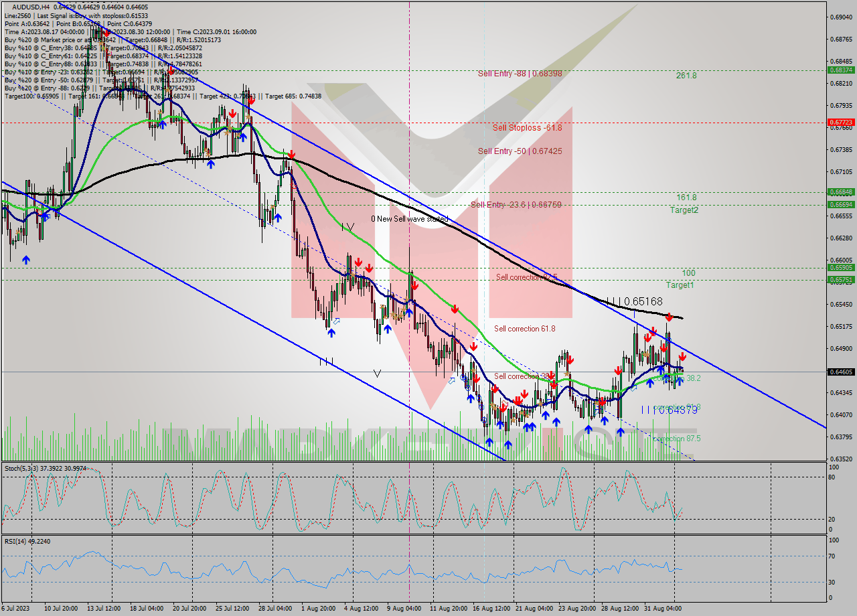
Task: Click the '1 Aug 20:00' time label
Action: pos(318,609)
